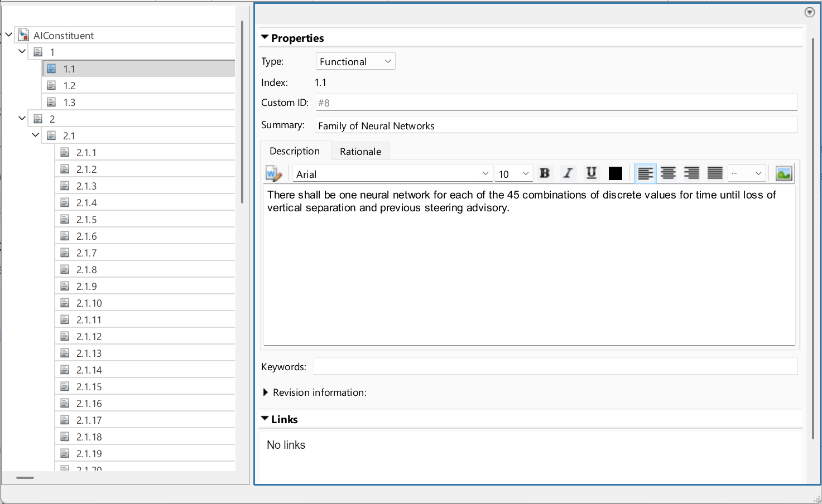Open the properties panel view menu icon
This screenshot has height=504, width=822.
(x=810, y=12)
